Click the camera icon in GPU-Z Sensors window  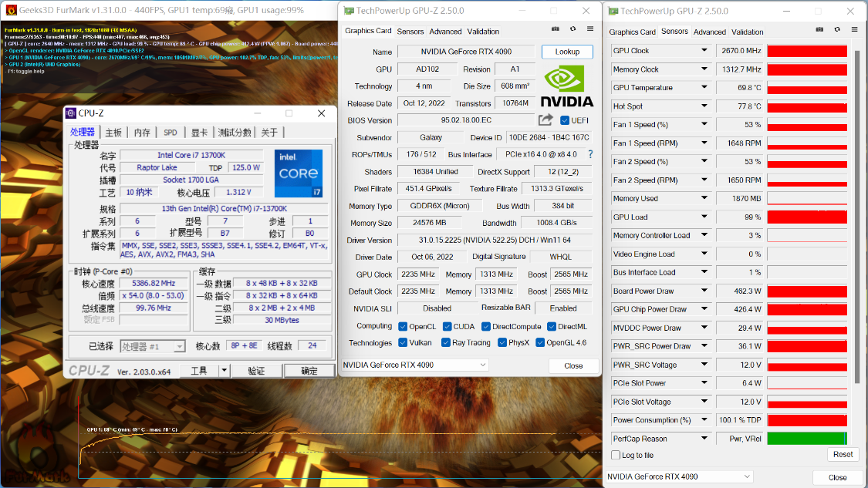pos(820,30)
